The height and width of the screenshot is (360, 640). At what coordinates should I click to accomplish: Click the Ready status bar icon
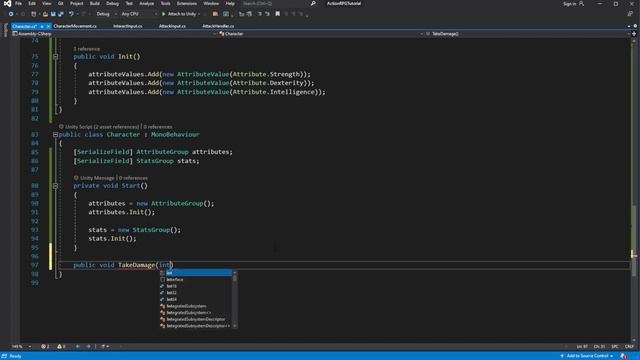point(5,356)
